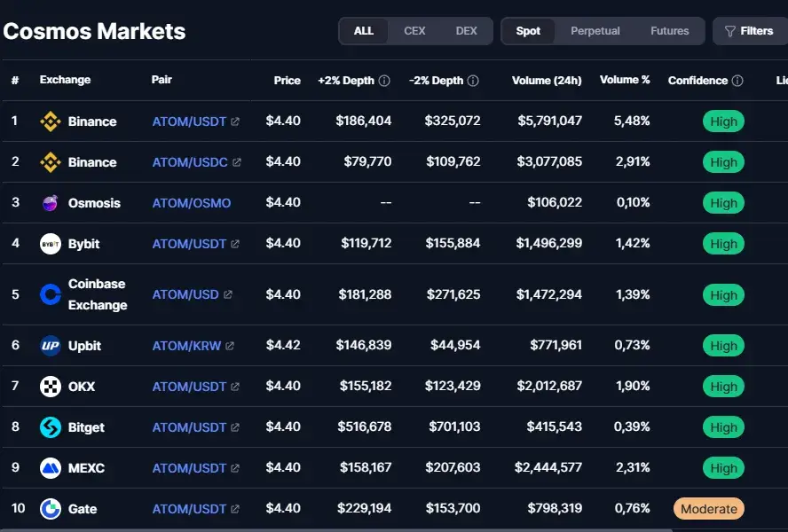Click the Bybit exchange logo
This screenshot has height=532, width=788.
pyautogui.click(x=51, y=244)
